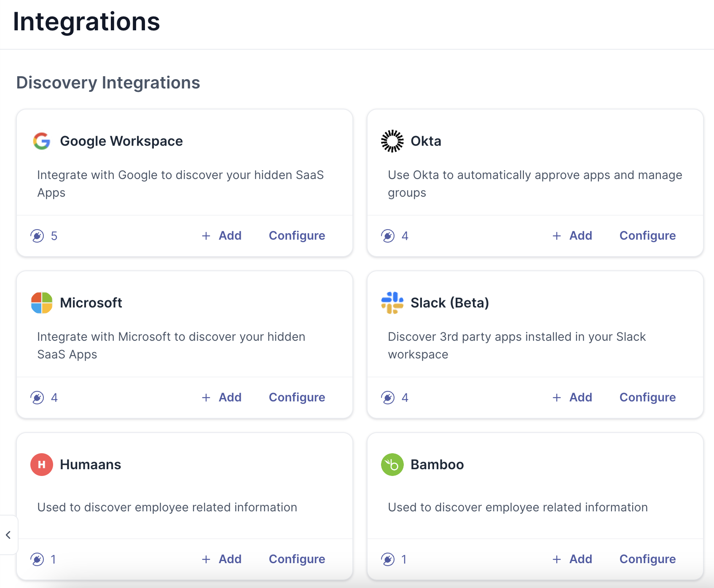The height and width of the screenshot is (588, 714).
Task: Click the Slack connections count icon
Action: pos(388,398)
